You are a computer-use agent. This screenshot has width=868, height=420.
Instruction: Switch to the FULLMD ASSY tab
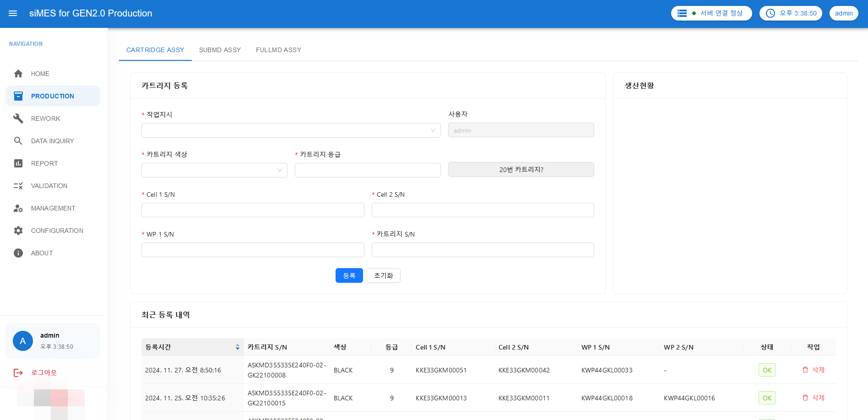pyautogui.click(x=278, y=50)
